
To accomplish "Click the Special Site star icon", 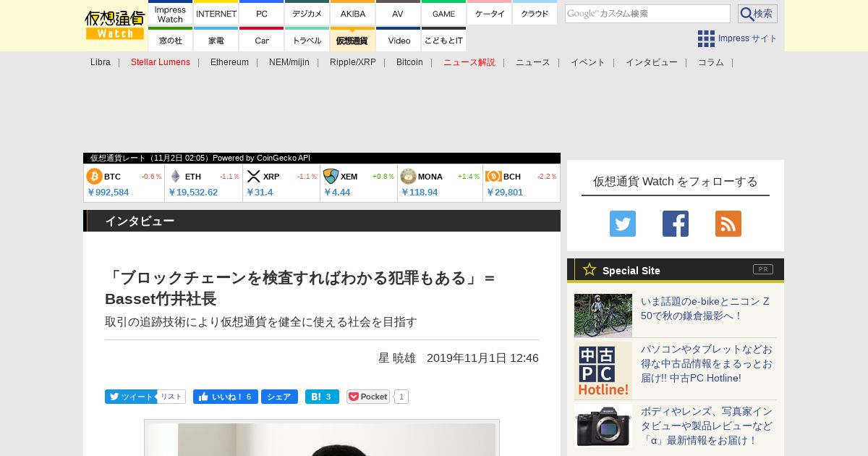I will pyautogui.click(x=590, y=269).
